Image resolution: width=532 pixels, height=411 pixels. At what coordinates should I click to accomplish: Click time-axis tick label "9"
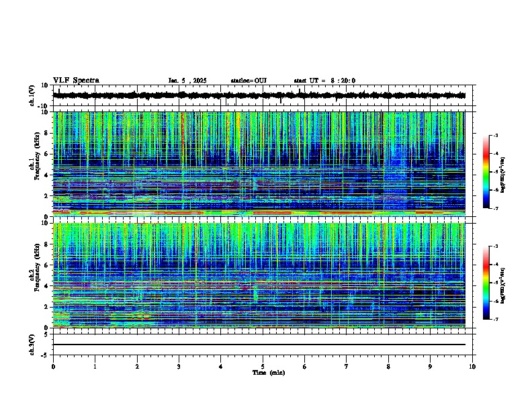[430, 367]
